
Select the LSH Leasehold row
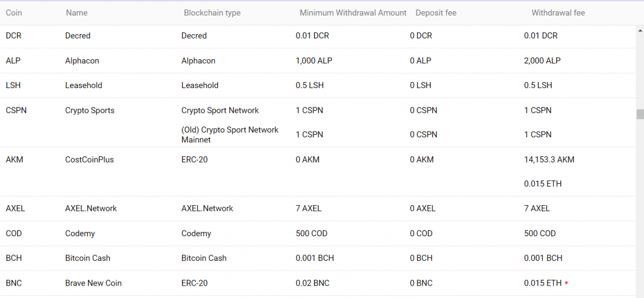[x=13, y=85]
